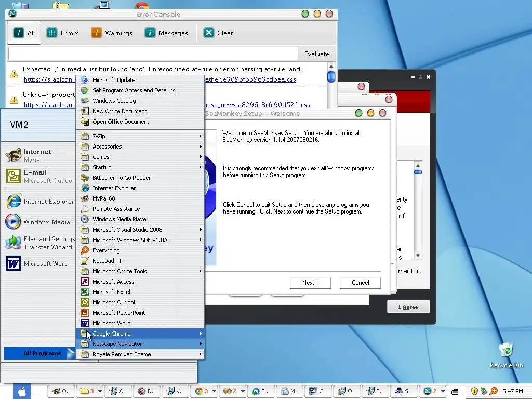The width and height of the screenshot is (532, 399).
Task: Expand the Games submenu
Action: [x=140, y=157]
